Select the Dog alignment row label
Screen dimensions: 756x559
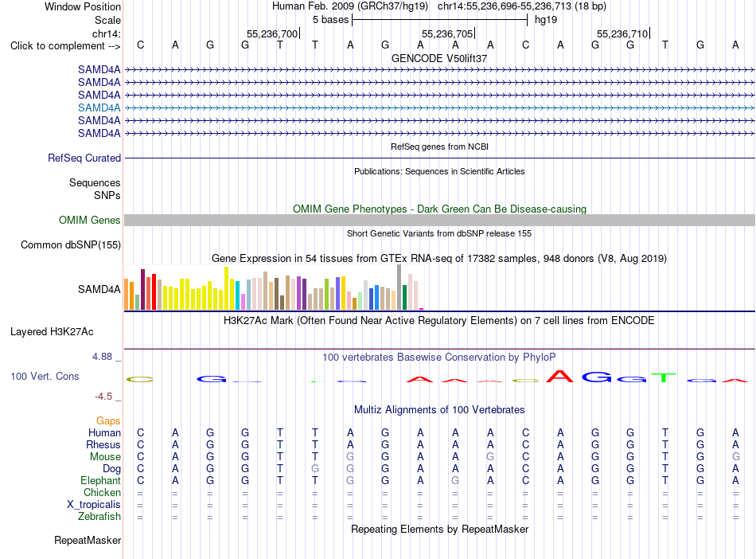tap(111, 468)
